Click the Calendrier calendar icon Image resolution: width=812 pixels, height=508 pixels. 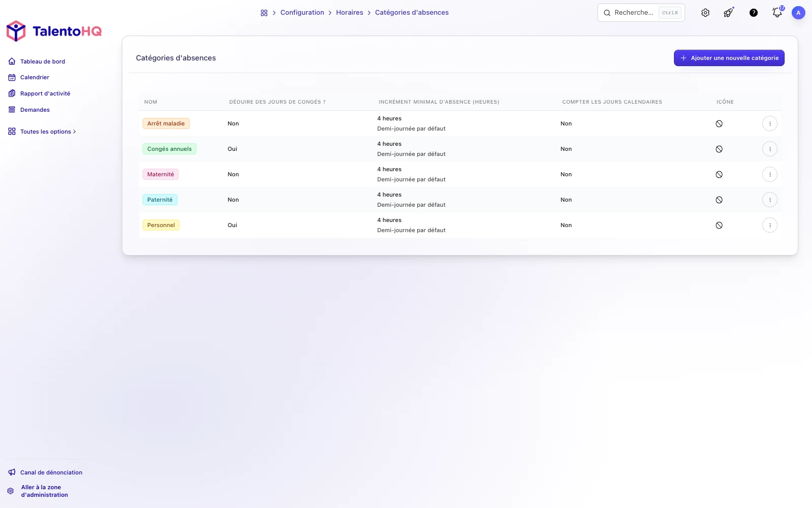(x=12, y=77)
